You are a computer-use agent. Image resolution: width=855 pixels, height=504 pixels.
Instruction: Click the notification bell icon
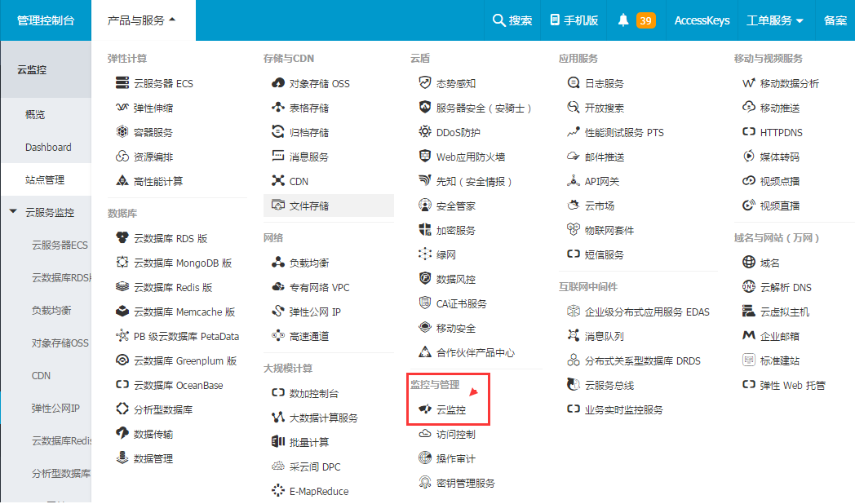pyautogui.click(x=623, y=20)
